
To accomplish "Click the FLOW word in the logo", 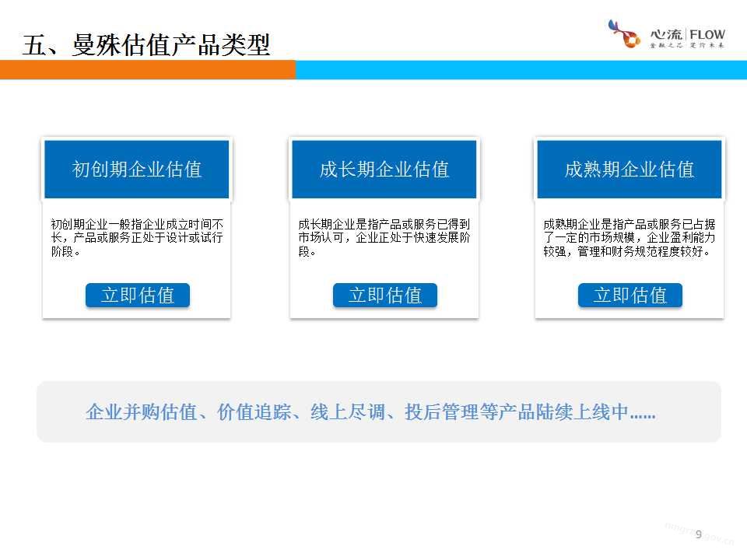I will pyautogui.click(x=706, y=34).
